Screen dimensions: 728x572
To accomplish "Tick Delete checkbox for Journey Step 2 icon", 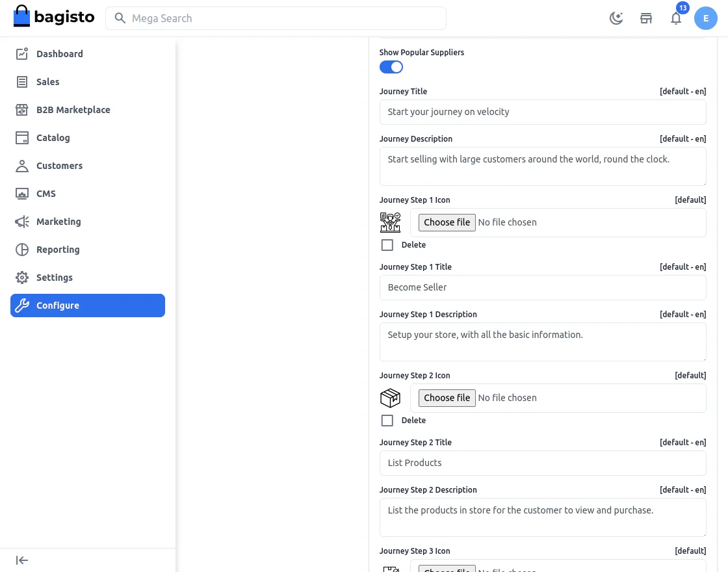I will (x=387, y=421).
